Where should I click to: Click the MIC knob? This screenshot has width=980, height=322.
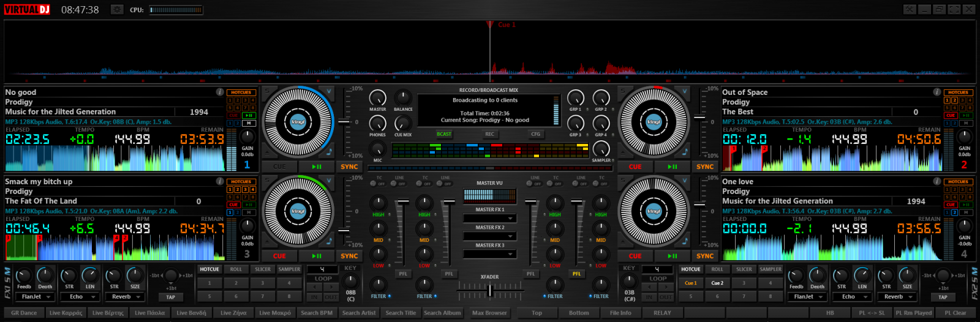(x=378, y=149)
